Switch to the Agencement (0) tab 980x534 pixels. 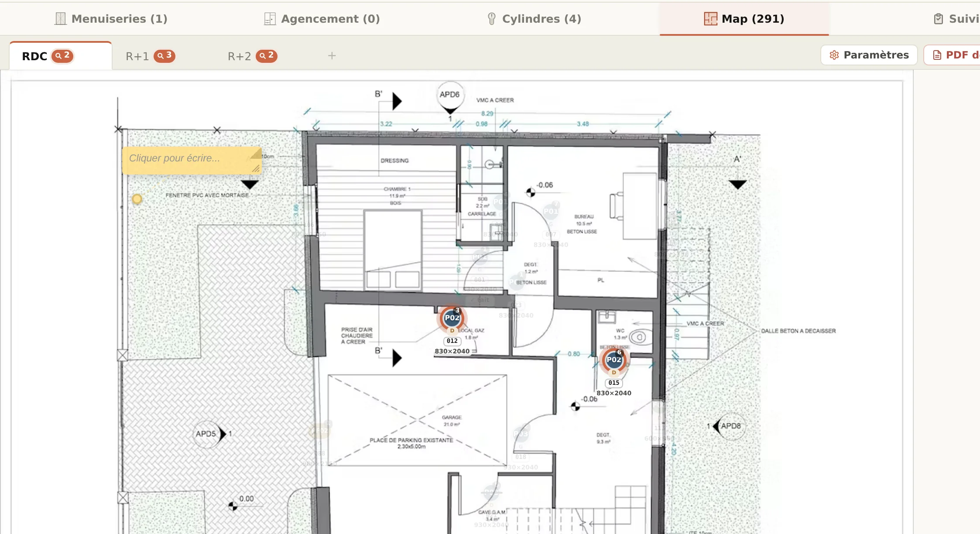click(x=322, y=19)
